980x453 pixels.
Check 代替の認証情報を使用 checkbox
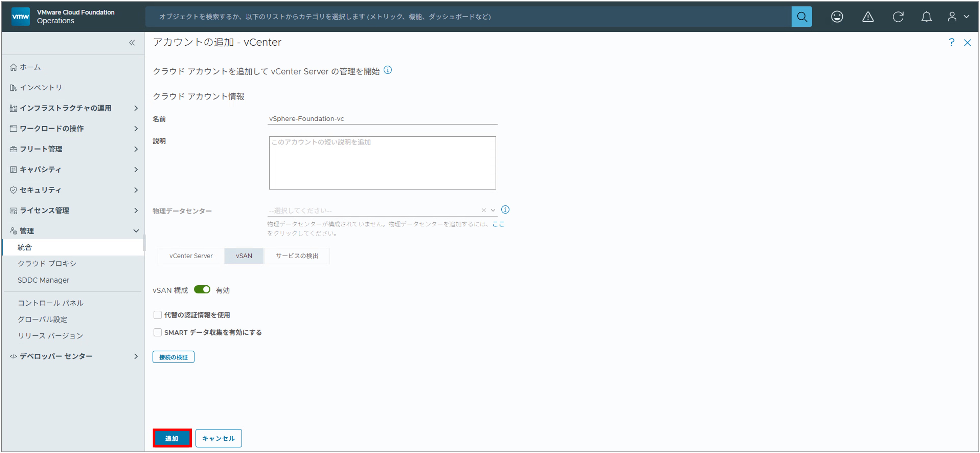[158, 315]
